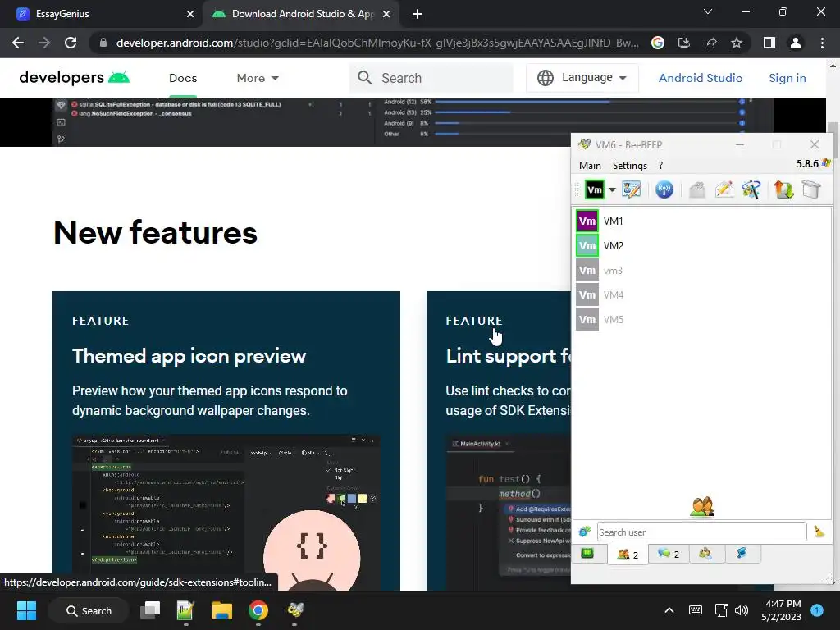Switch to the green screen tab in BeeBEEP

(x=588, y=554)
